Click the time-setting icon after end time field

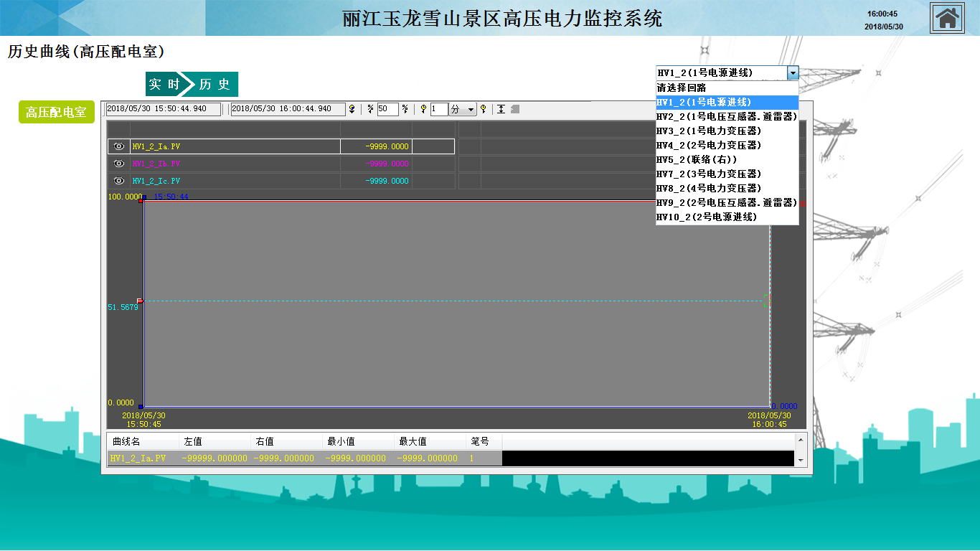click(352, 109)
